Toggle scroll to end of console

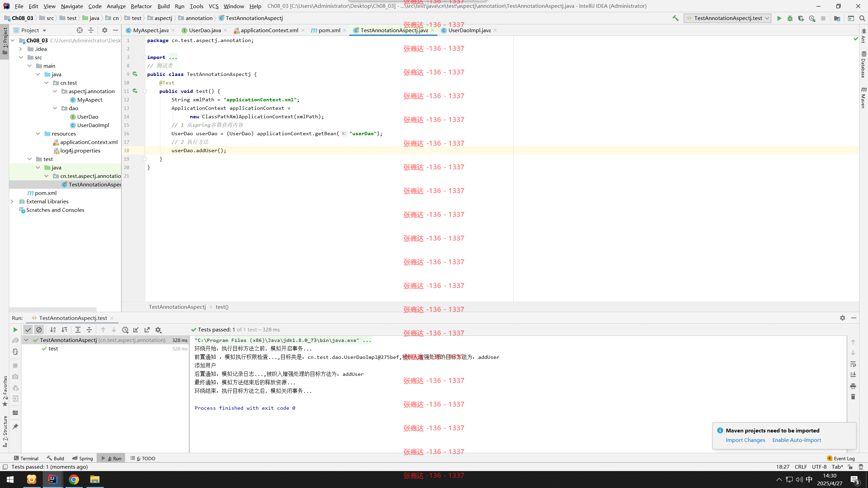click(x=853, y=375)
